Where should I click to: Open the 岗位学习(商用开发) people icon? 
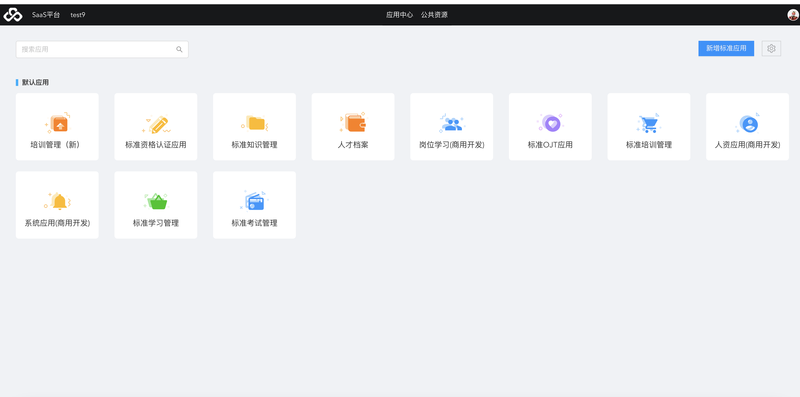click(x=452, y=123)
